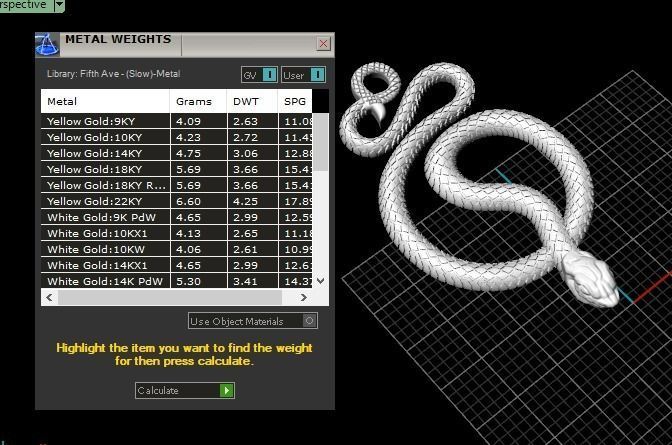
Task: Click the 2.65 DWT cell
Action: coord(252,233)
